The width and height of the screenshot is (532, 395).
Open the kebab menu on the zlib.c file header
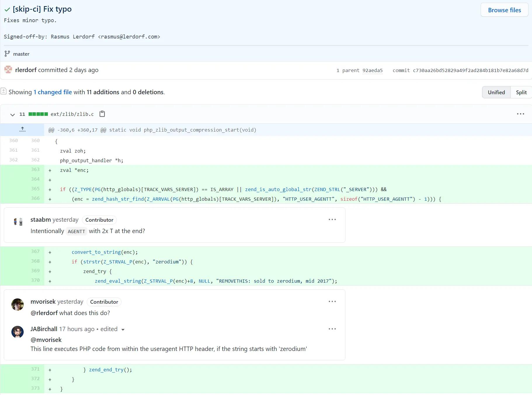pos(520,114)
